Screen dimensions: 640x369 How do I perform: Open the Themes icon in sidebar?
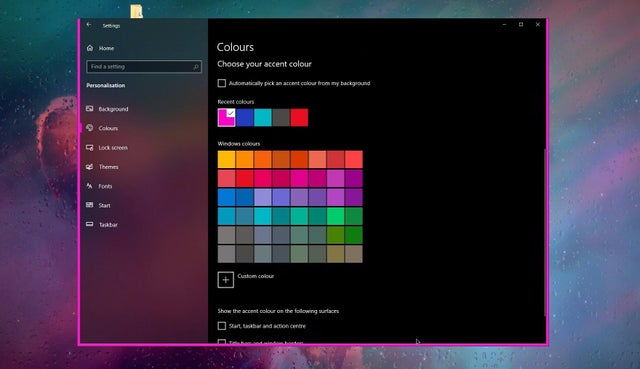[90, 167]
